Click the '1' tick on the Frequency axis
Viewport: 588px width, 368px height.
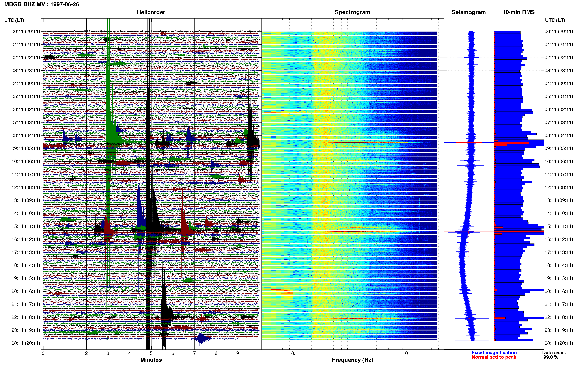coord(350,353)
